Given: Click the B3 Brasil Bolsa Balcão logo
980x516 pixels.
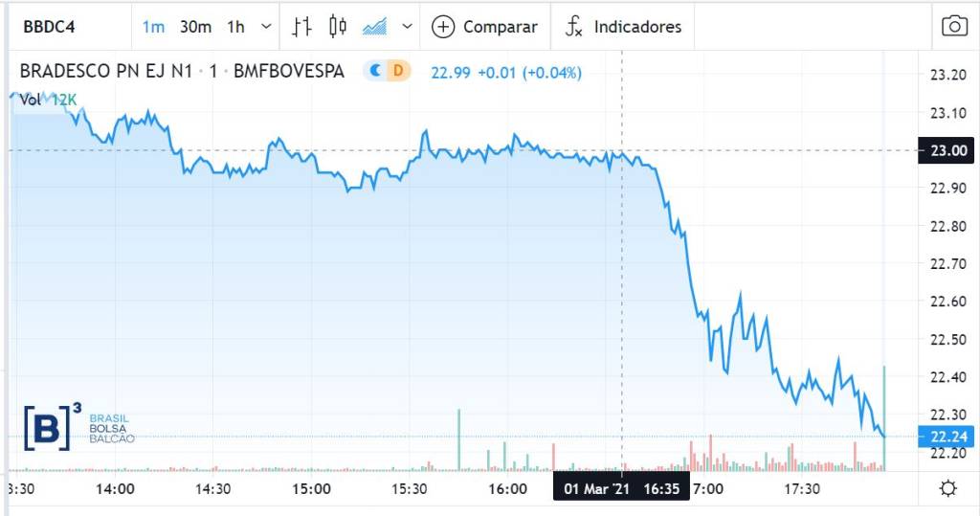Looking at the screenshot, I should (78, 428).
